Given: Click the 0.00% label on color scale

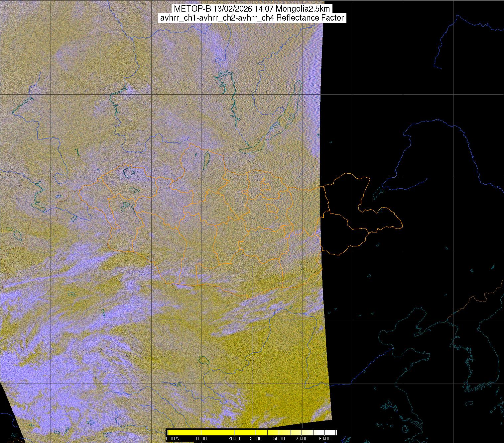Looking at the screenshot, I should click(x=172, y=439).
